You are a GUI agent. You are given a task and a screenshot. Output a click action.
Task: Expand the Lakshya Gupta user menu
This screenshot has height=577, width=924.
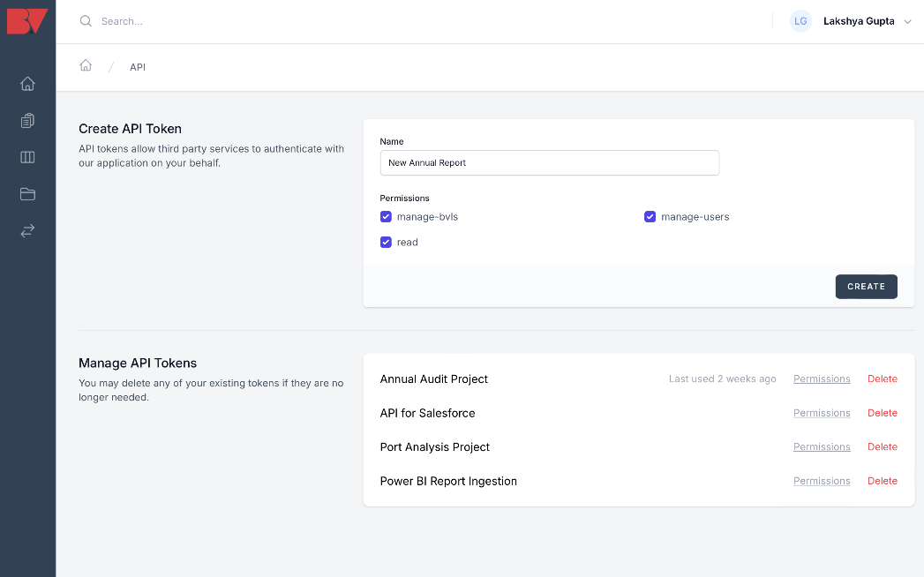tap(866, 21)
